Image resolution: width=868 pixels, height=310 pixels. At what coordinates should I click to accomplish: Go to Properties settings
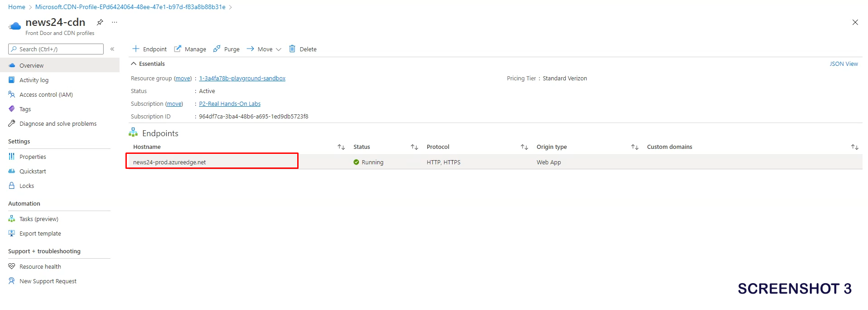tap(33, 157)
